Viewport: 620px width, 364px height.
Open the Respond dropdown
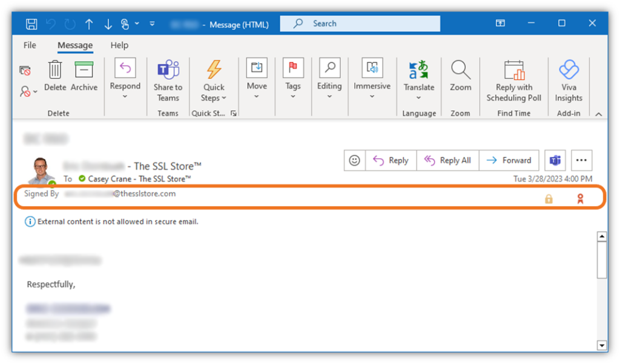pos(125,79)
